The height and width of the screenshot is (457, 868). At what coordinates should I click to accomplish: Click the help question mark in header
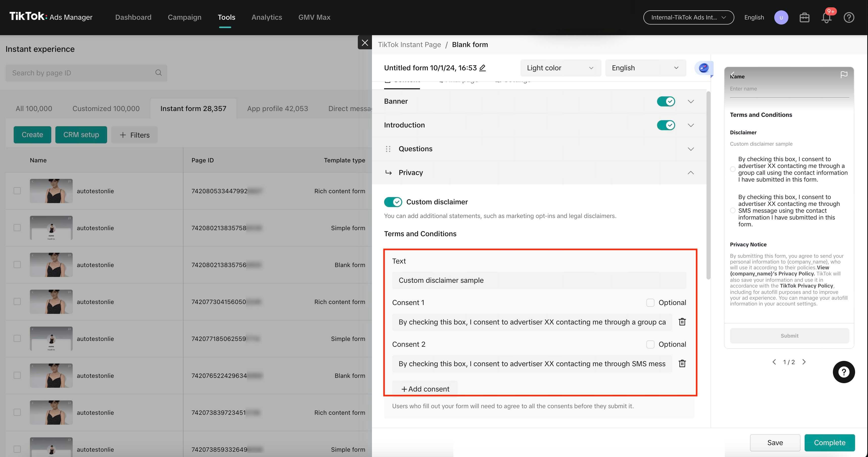tap(849, 17)
